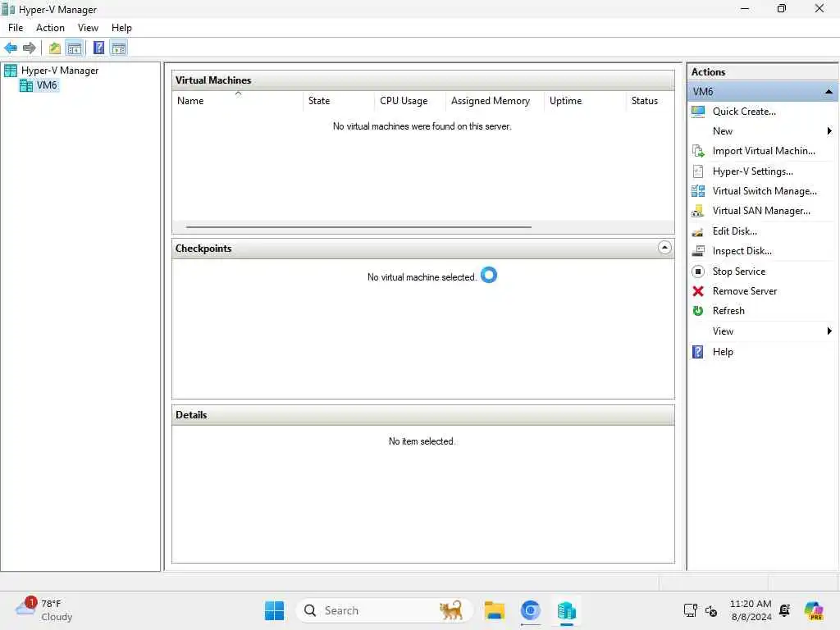The width and height of the screenshot is (840, 630).
Task: Click the green Refresh icon
Action: pyautogui.click(x=698, y=311)
